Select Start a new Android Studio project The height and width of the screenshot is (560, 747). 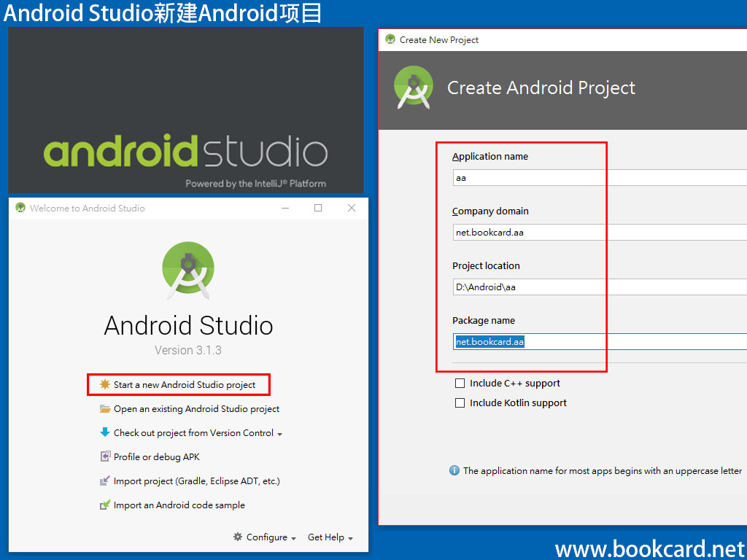pos(185,384)
